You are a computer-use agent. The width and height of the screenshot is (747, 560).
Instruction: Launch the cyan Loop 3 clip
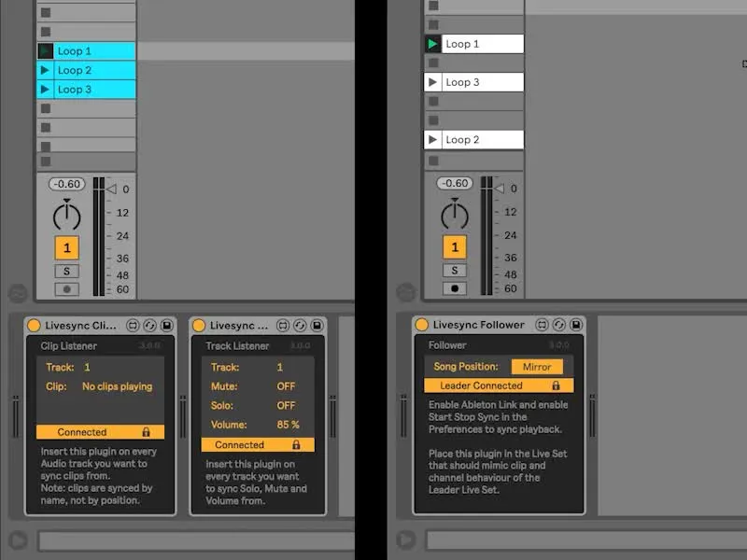pos(45,90)
